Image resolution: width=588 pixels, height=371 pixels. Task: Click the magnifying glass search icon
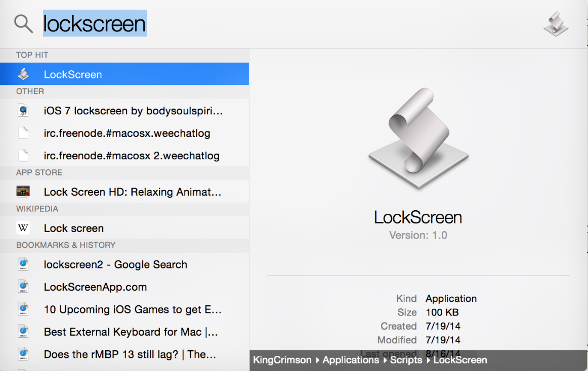[23, 24]
